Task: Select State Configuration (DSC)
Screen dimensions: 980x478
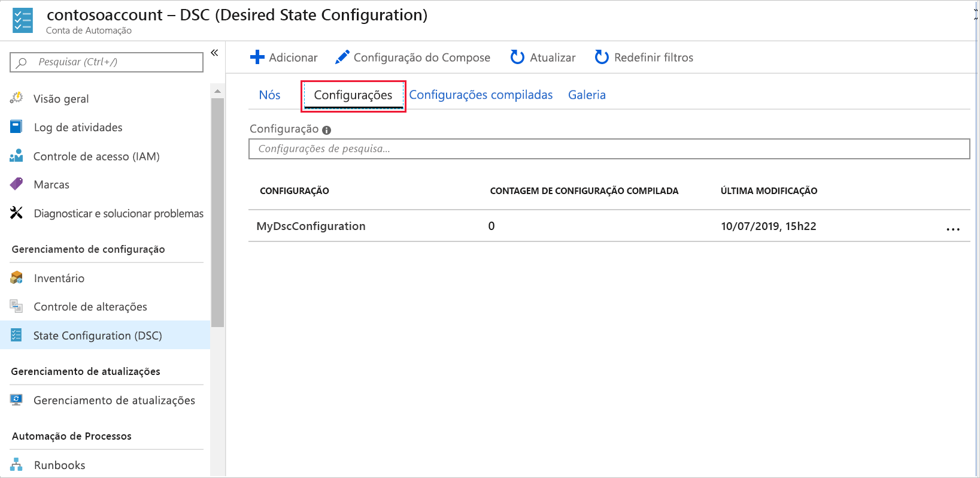Action: click(105, 335)
